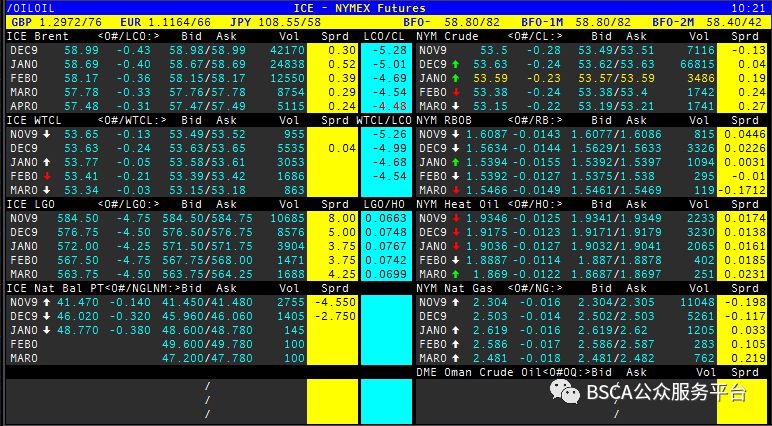Click LGO/HO value 0.0663
The height and width of the screenshot is (426, 772).
tap(386, 218)
